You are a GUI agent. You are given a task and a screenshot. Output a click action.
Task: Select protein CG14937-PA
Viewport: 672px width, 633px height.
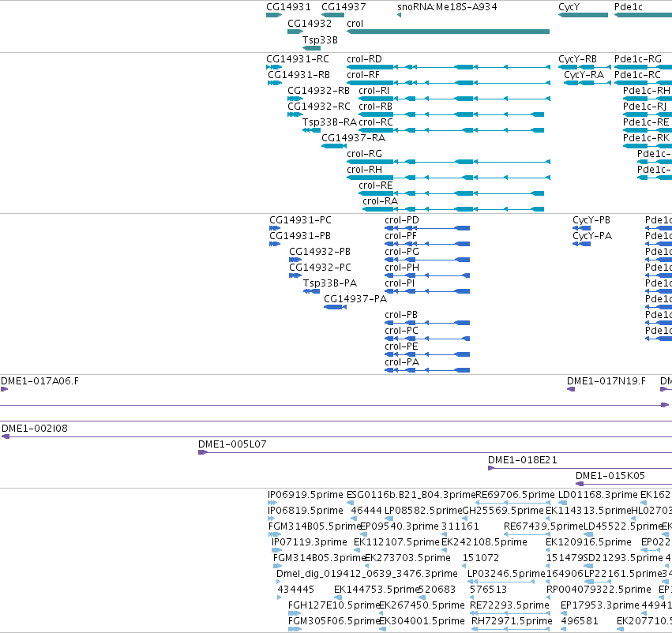point(335,307)
